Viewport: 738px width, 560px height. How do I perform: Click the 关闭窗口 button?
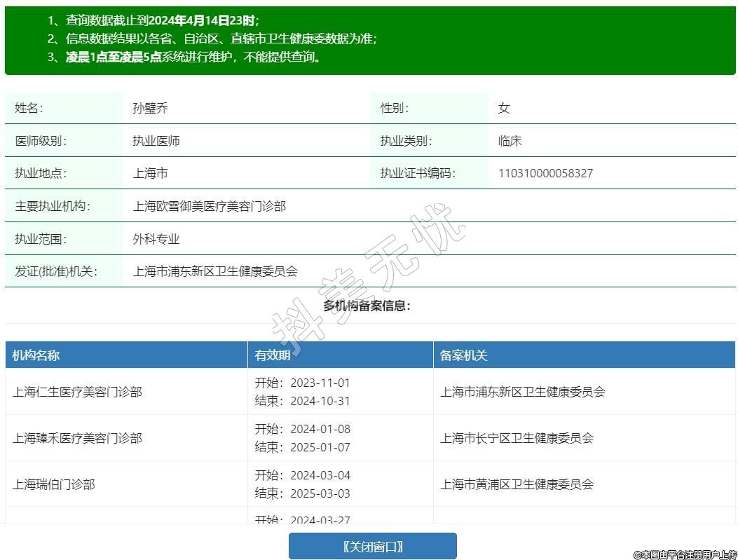click(x=372, y=546)
